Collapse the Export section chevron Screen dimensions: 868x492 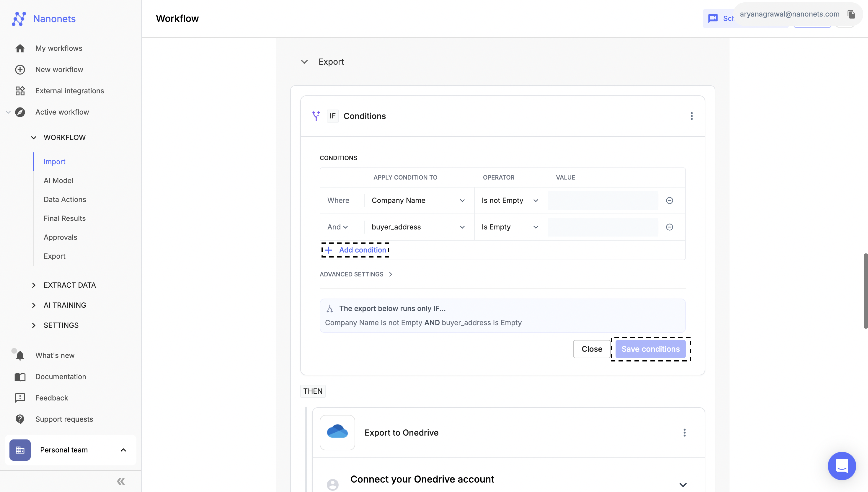[x=304, y=61]
